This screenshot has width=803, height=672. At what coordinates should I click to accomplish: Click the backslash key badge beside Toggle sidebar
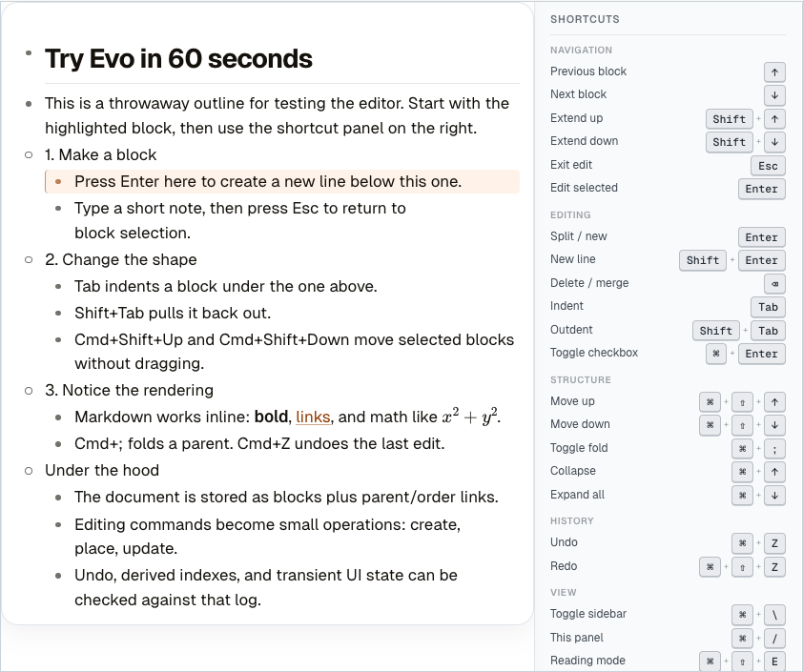(774, 614)
